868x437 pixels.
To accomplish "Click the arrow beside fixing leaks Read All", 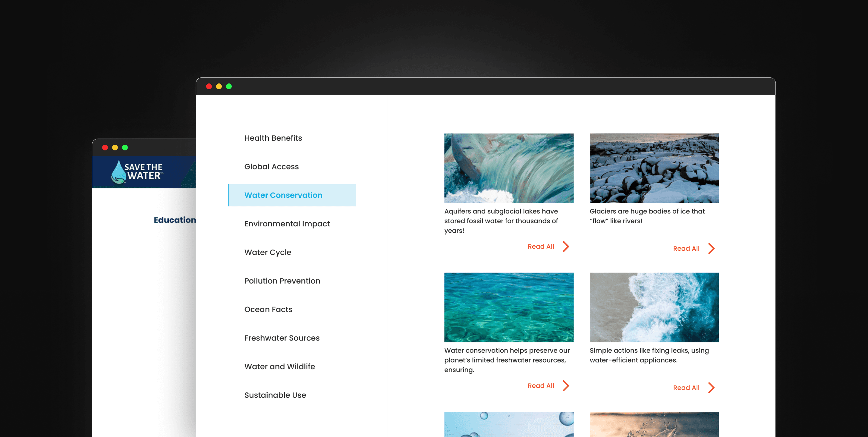I will (711, 388).
